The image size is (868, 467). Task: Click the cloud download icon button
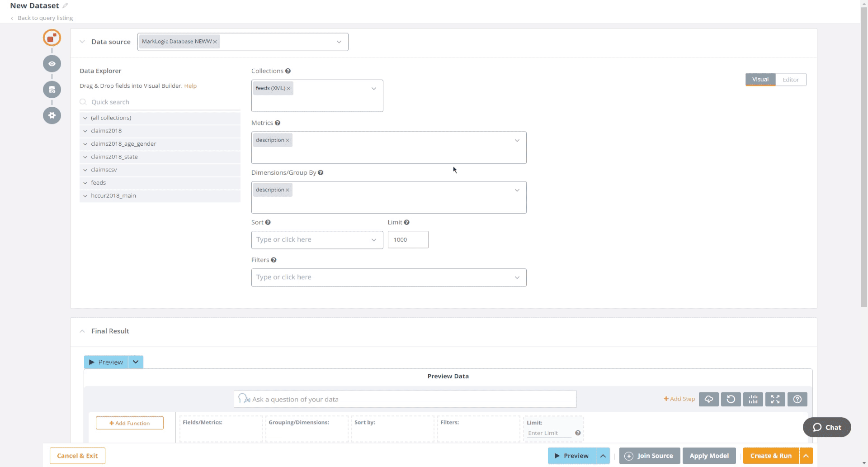pyautogui.click(x=708, y=399)
